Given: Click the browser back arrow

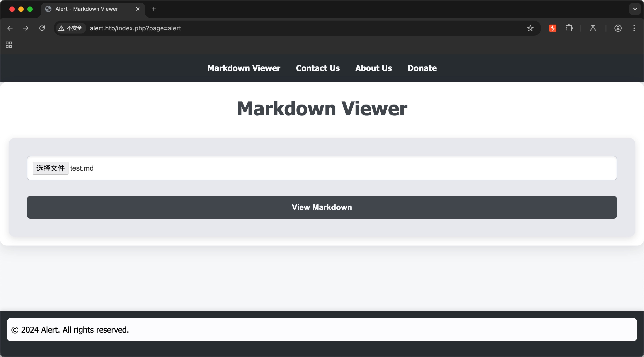Looking at the screenshot, I should [x=10, y=28].
